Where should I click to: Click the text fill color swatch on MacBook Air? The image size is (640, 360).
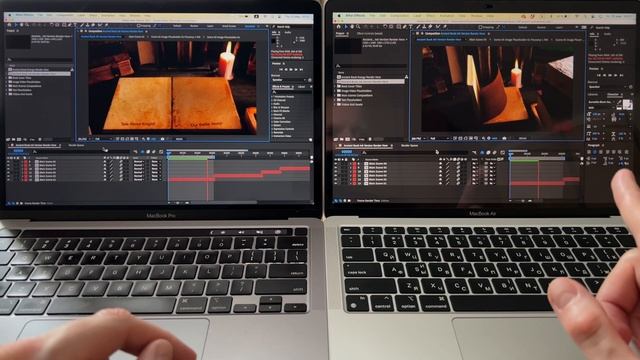(625, 103)
